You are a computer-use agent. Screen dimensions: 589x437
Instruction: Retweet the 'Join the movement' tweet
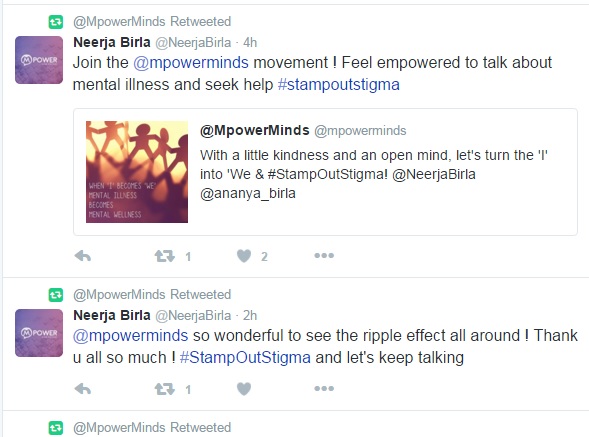(x=165, y=256)
